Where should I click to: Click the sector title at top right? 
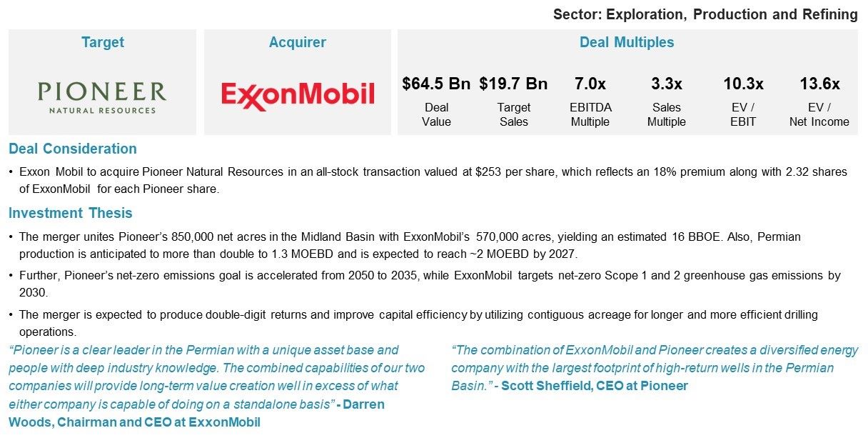pos(705,14)
